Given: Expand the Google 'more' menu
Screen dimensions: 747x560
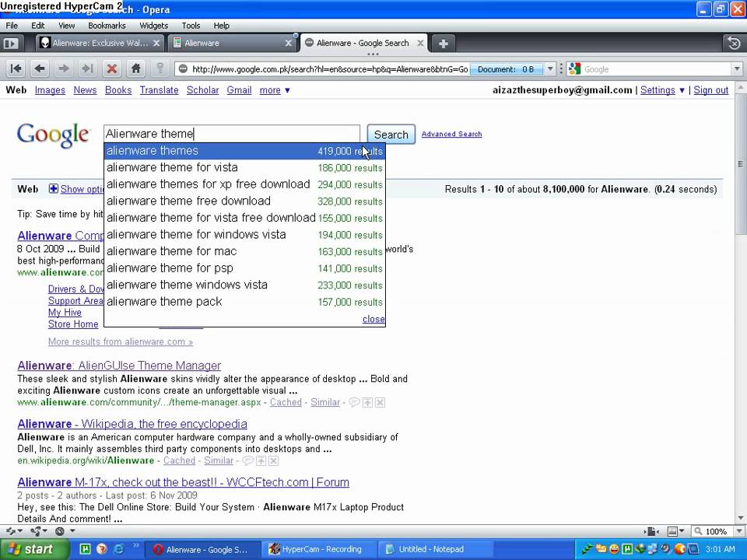Looking at the screenshot, I should (x=275, y=90).
